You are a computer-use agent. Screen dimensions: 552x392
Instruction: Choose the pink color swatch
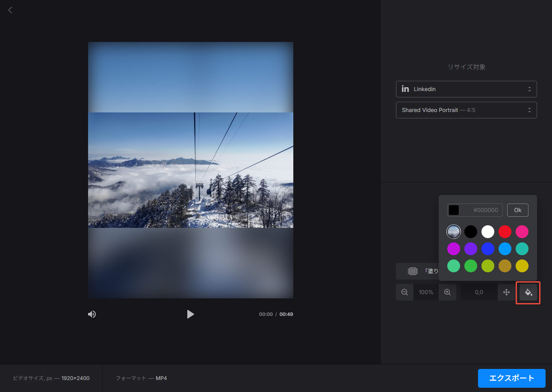522,232
